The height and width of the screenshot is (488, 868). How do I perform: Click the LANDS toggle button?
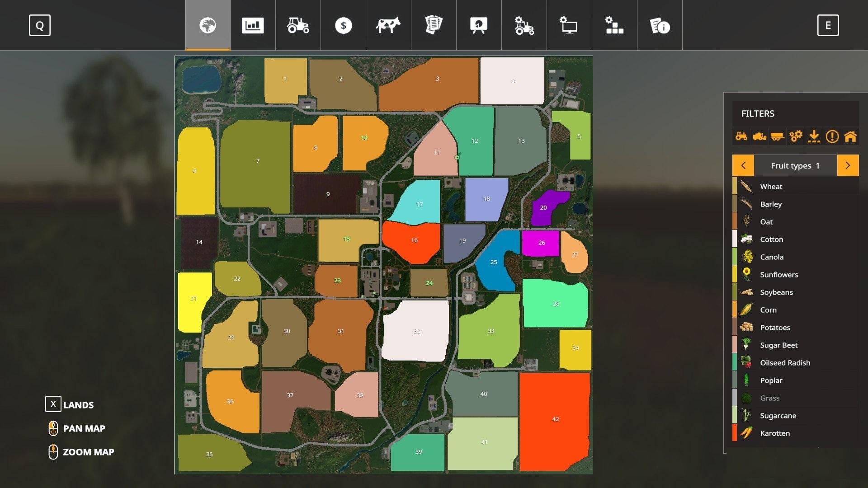(53, 404)
